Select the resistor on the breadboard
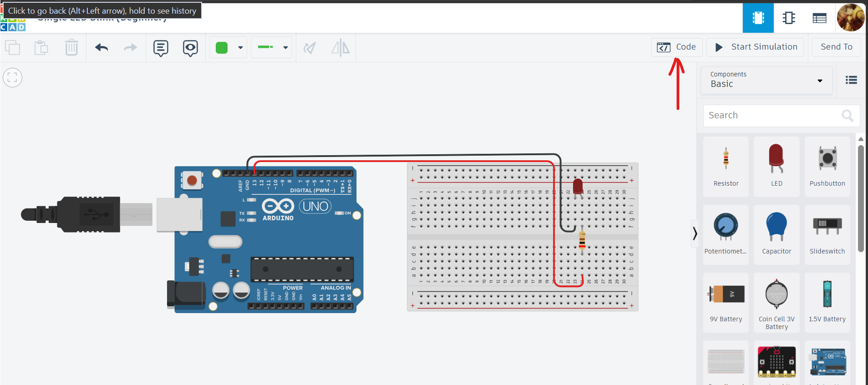This screenshot has height=385, width=868. coord(582,239)
